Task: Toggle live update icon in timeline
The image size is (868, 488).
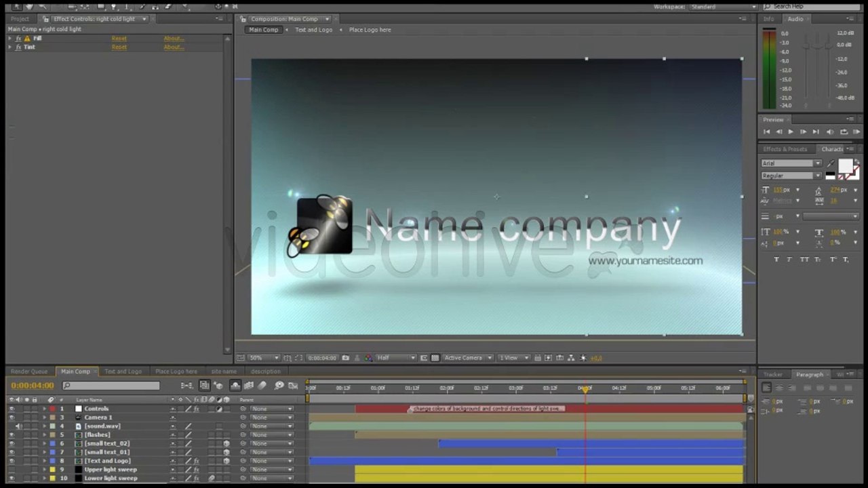Action: point(204,386)
